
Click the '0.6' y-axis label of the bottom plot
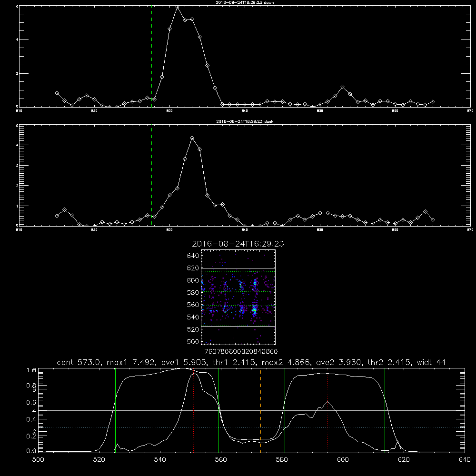pos(31,402)
